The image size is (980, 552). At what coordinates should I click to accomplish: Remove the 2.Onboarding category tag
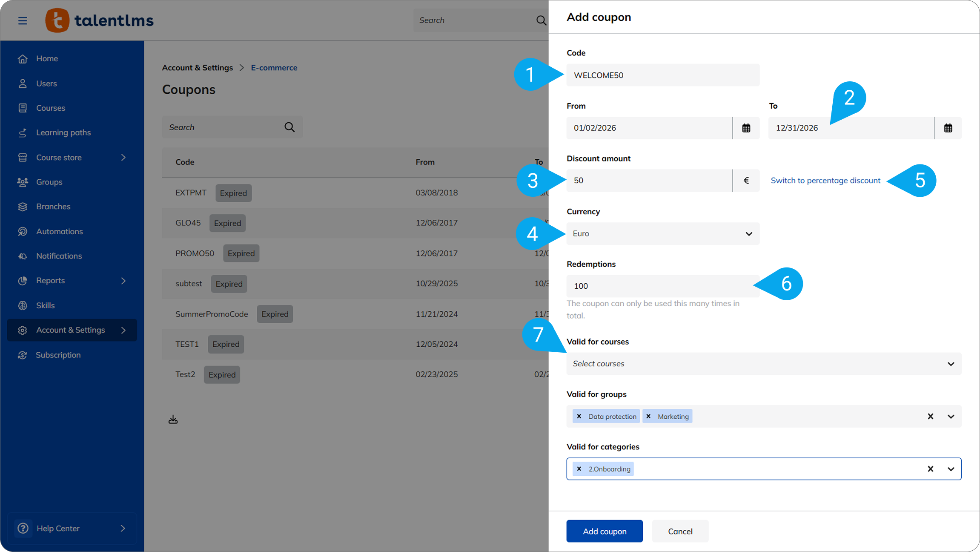pos(579,469)
